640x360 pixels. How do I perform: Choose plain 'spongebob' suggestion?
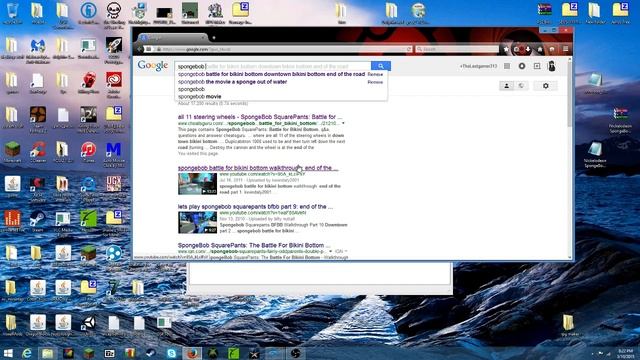pyautogui.click(x=191, y=89)
